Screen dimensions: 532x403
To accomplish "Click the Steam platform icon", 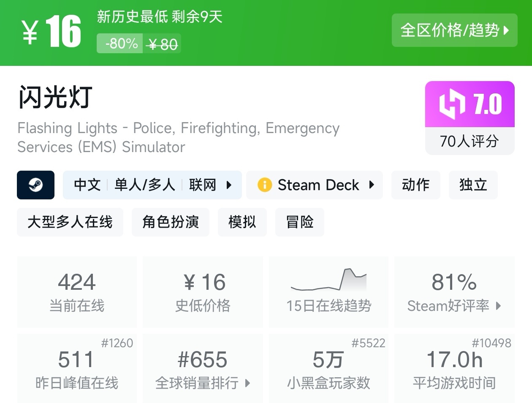I will coord(35,185).
